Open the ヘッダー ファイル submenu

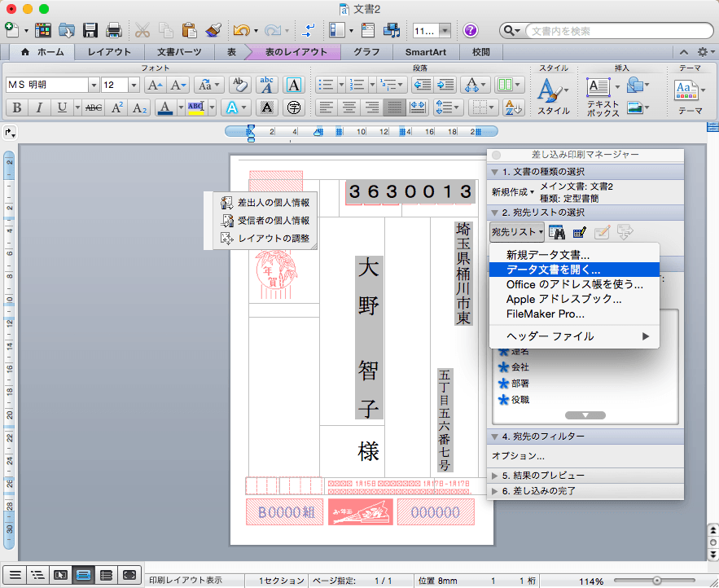[574, 336]
